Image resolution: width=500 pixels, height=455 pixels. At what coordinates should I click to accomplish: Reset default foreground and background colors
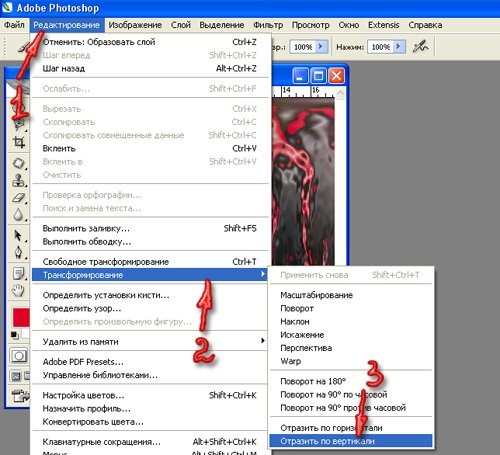click(14, 335)
